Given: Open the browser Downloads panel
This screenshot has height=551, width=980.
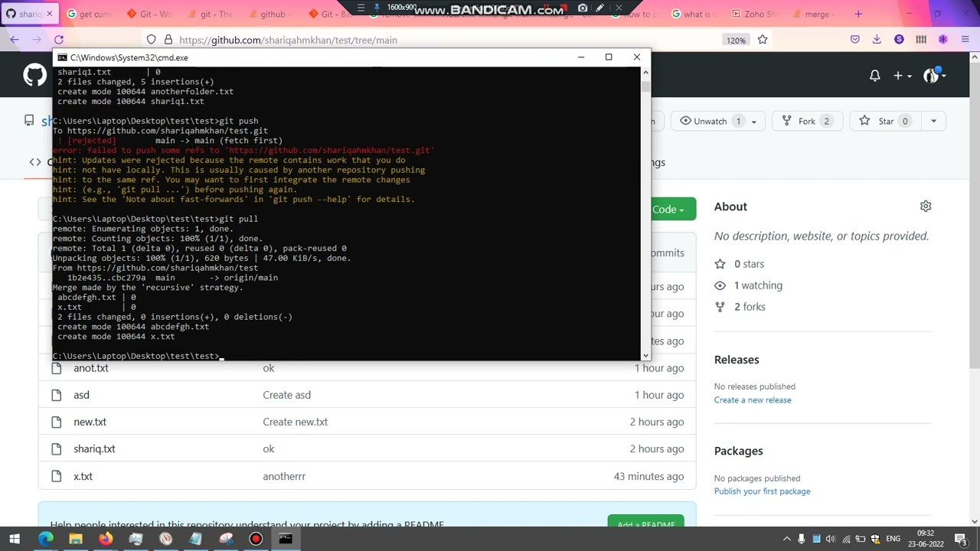Looking at the screenshot, I should click(x=877, y=40).
